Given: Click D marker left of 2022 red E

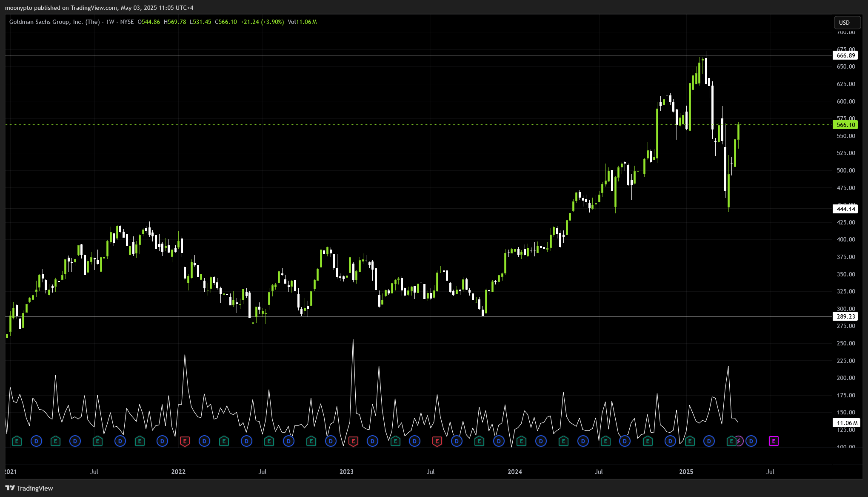Looking at the screenshot, I should [x=162, y=441].
